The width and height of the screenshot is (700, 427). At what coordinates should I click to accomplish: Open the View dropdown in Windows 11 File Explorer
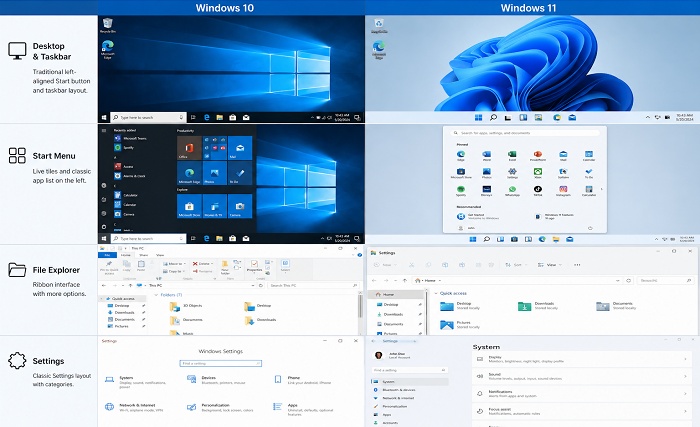coord(550,265)
